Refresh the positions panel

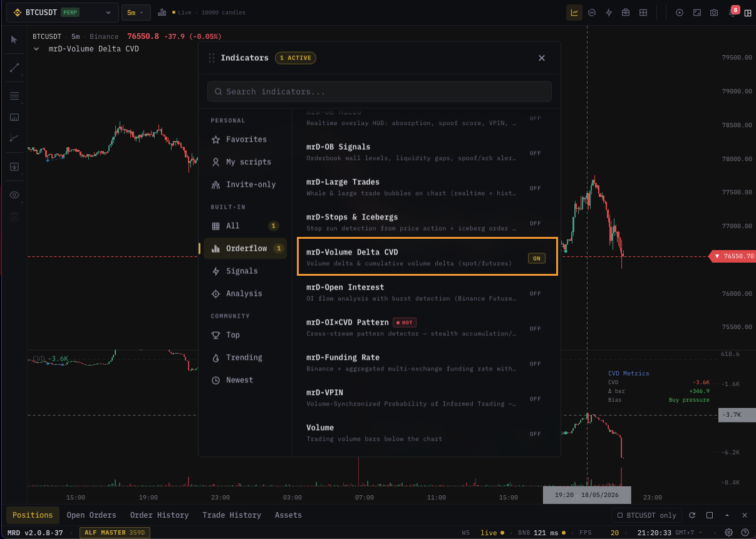click(692, 515)
